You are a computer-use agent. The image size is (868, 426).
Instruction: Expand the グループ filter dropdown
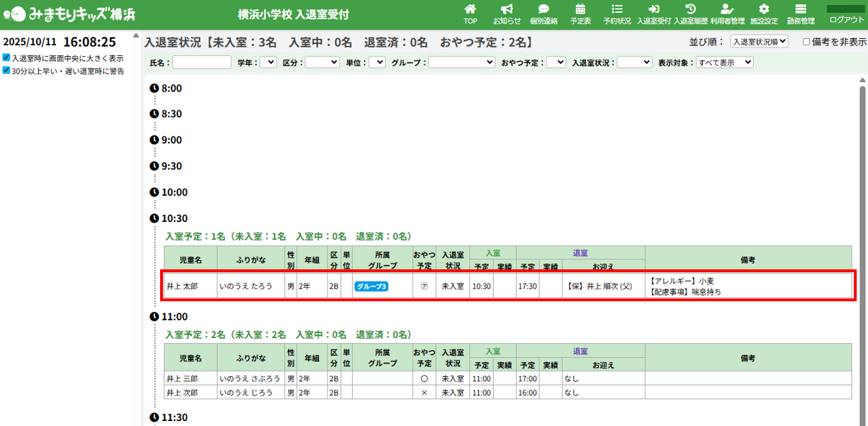[x=461, y=62]
